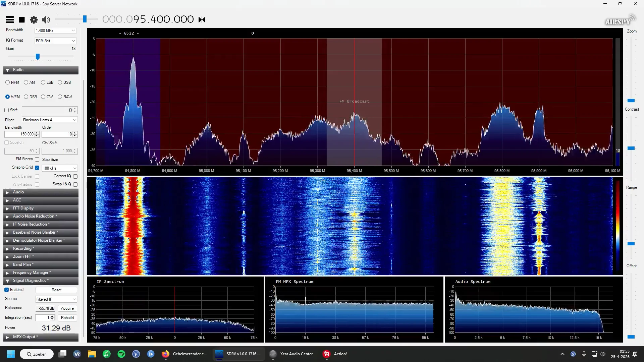
Task: Click the Rebuild button
Action: tap(67, 318)
